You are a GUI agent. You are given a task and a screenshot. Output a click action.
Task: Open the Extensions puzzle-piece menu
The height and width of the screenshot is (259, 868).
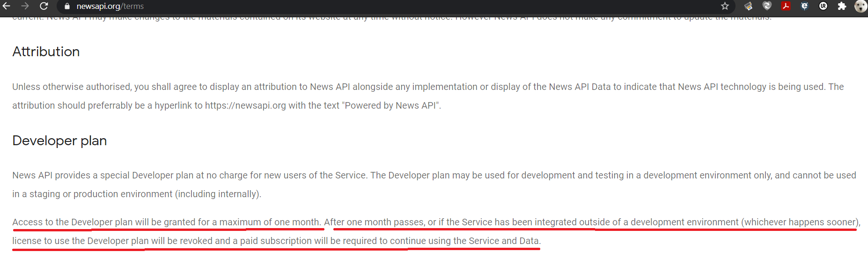tap(842, 6)
